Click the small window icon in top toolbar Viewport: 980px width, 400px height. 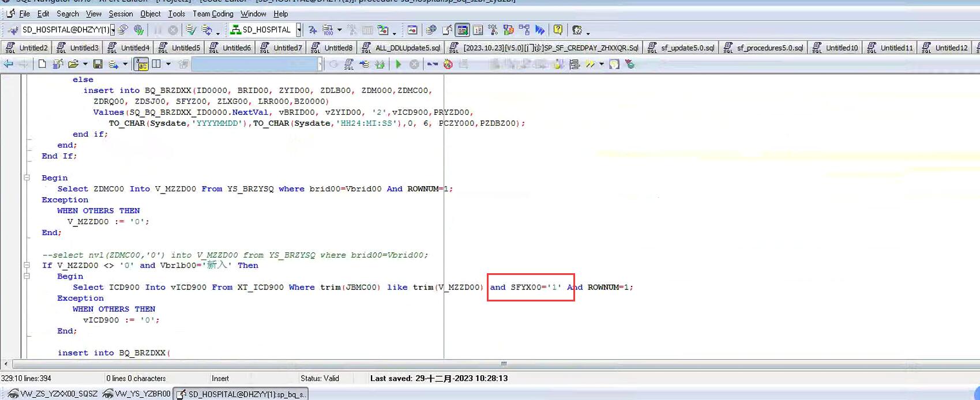[x=412, y=29]
